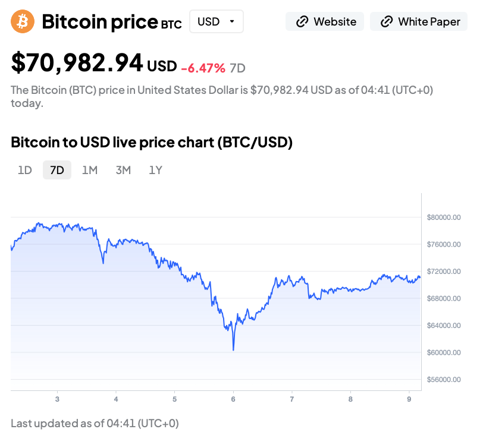Click the -6.47% price change indicator
The width and height of the screenshot is (483, 448).
pyautogui.click(x=203, y=68)
